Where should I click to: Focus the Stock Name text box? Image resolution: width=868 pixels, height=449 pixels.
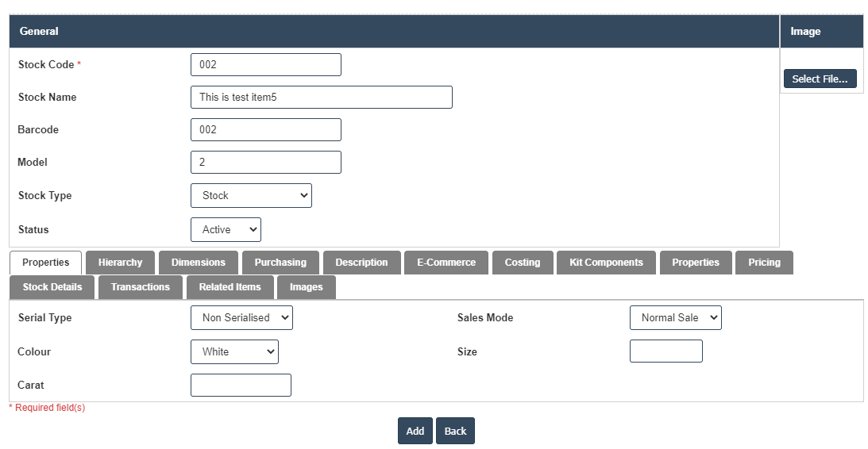click(321, 98)
